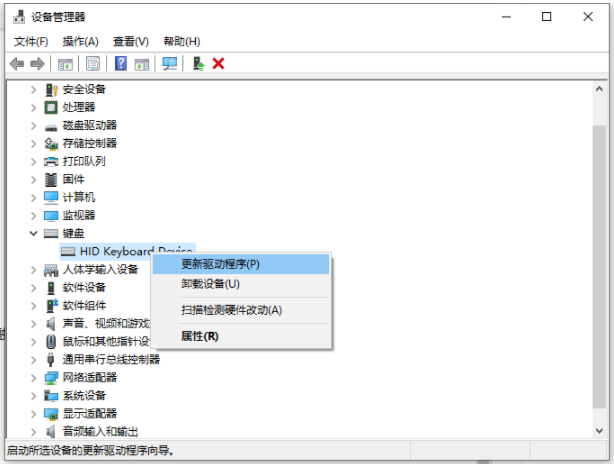This screenshot has height=464, width=614.
Task: Expand the 显示适配器 category
Action: pyautogui.click(x=35, y=413)
